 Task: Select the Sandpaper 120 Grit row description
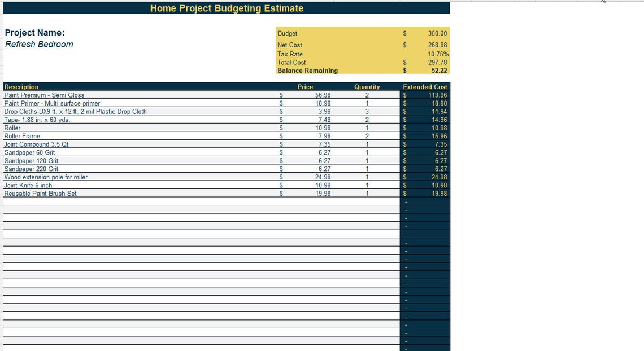coord(33,160)
